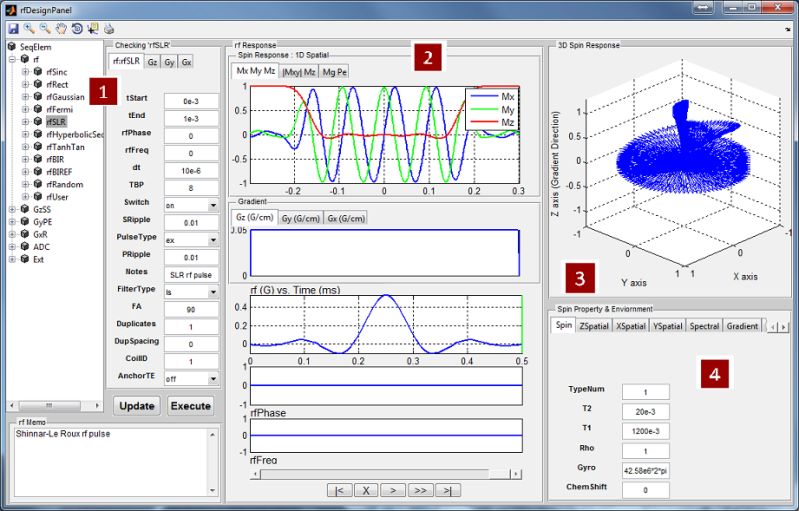
Task: Click the rf Memo vertical scrollbar down arrow
Action: point(212,491)
